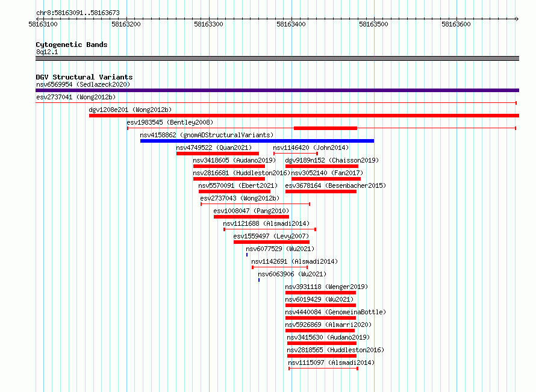
Task: Click small blue mark under nsv6077529
Action: pos(247,255)
